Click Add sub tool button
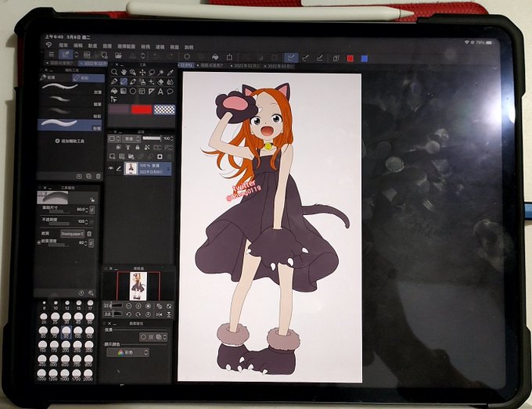The width and height of the screenshot is (532, 409). pyautogui.click(x=70, y=141)
